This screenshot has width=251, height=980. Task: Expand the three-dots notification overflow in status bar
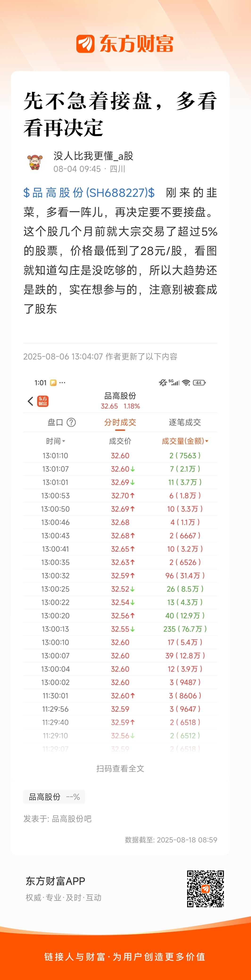click(x=62, y=383)
